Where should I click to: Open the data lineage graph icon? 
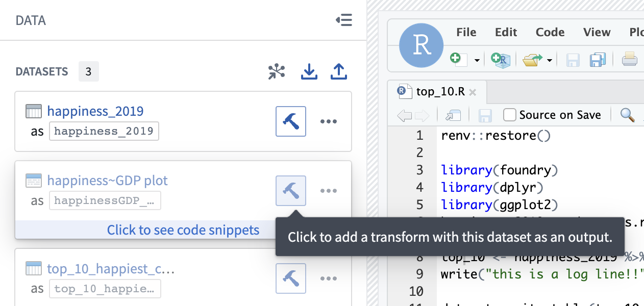pos(277,72)
